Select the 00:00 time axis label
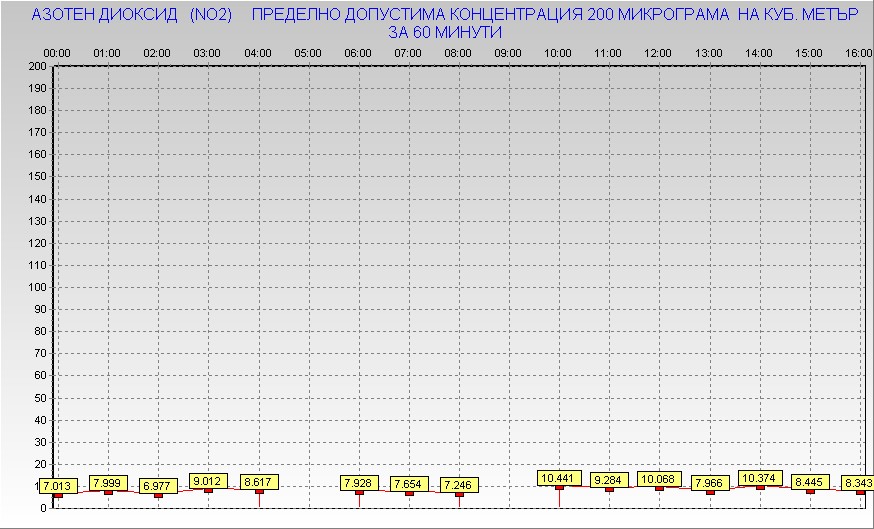 tap(58, 53)
